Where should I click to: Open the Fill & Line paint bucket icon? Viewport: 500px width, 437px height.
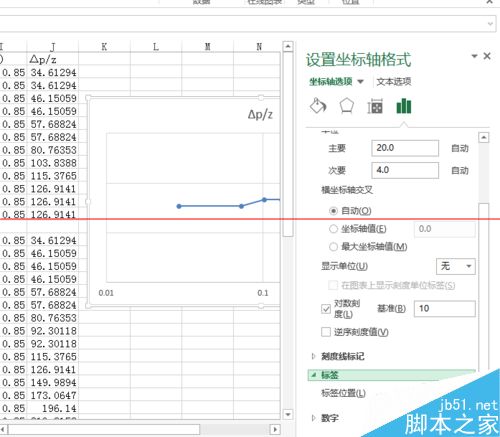(318, 106)
